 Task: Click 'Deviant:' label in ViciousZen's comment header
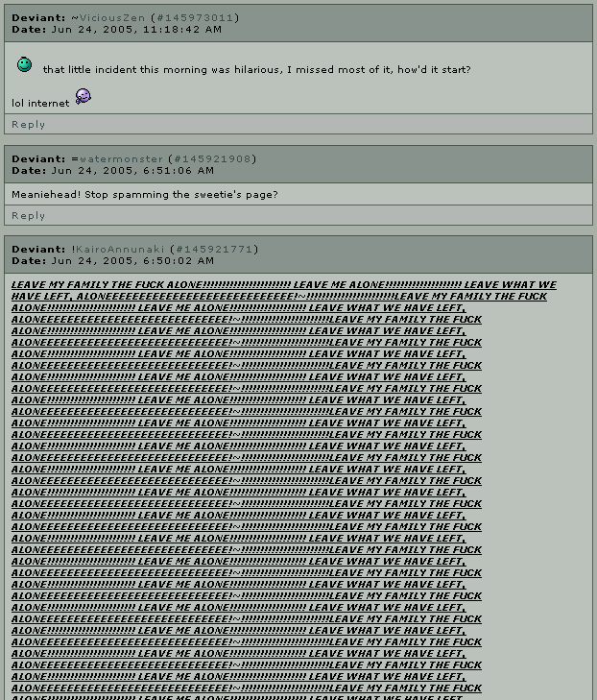click(38, 18)
